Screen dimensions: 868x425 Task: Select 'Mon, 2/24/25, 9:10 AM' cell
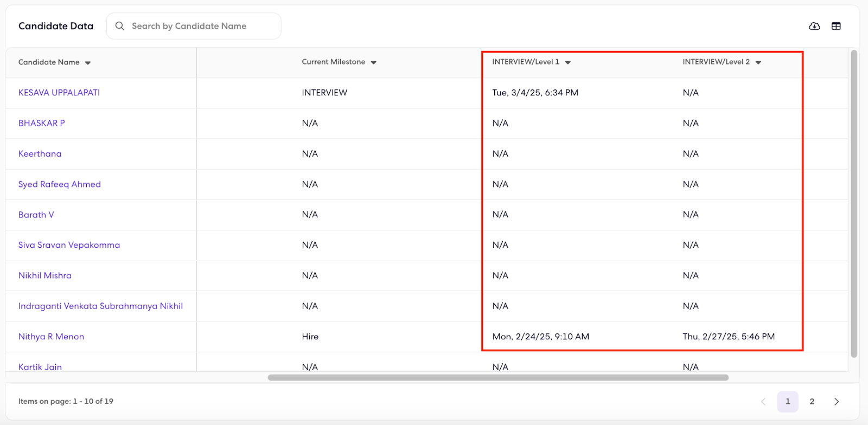tap(541, 337)
